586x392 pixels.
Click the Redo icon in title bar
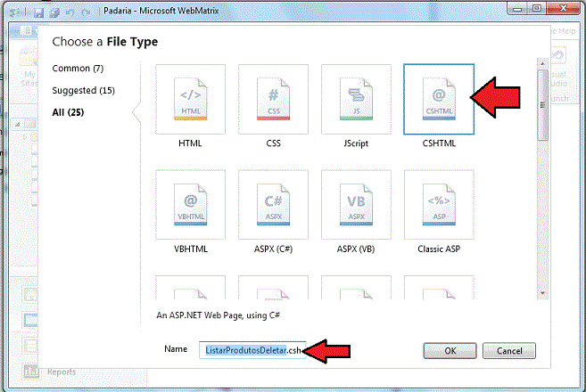[x=86, y=12]
